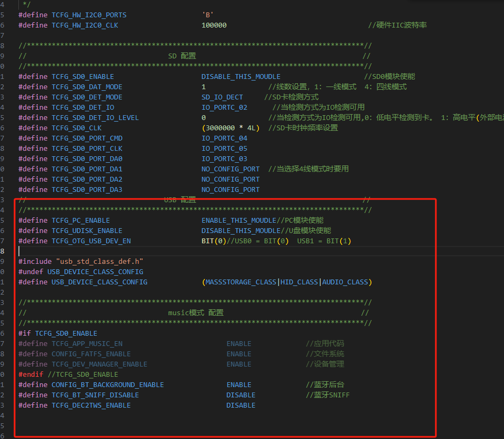504x439 pixels.
Task: Click the //SD0模块使能 comment
Action: pos(389,76)
